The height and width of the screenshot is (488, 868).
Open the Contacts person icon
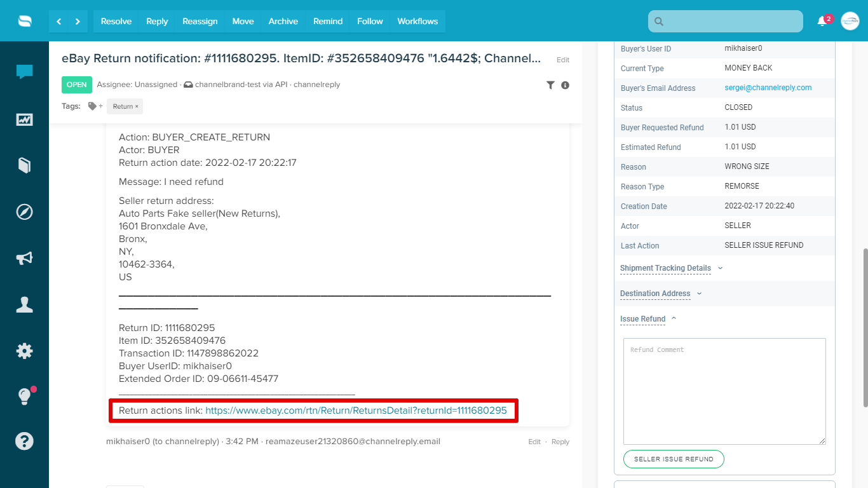pos(24,304)
